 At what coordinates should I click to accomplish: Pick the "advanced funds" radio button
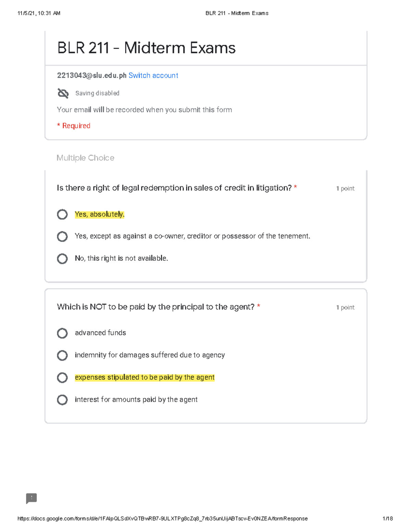pyautogui.click(x=62, y=333)
